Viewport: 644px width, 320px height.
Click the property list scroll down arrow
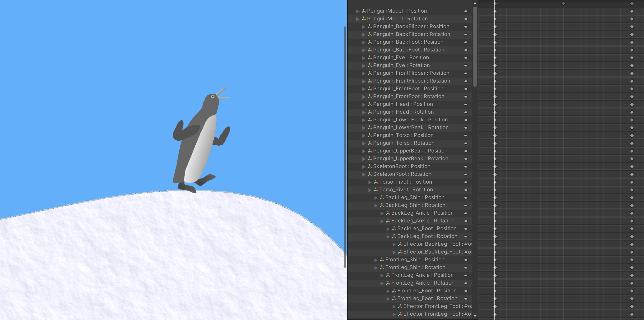475,316
